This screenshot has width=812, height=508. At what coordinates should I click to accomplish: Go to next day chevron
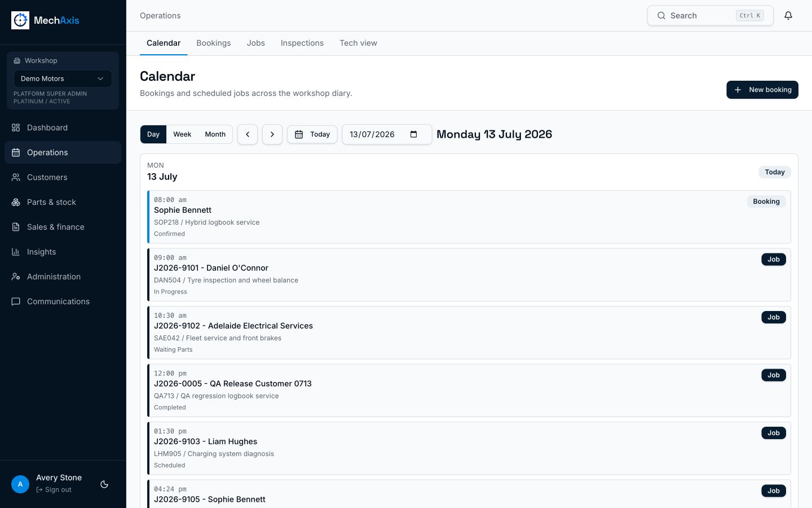pyautogui.click(x=272, y=134)
